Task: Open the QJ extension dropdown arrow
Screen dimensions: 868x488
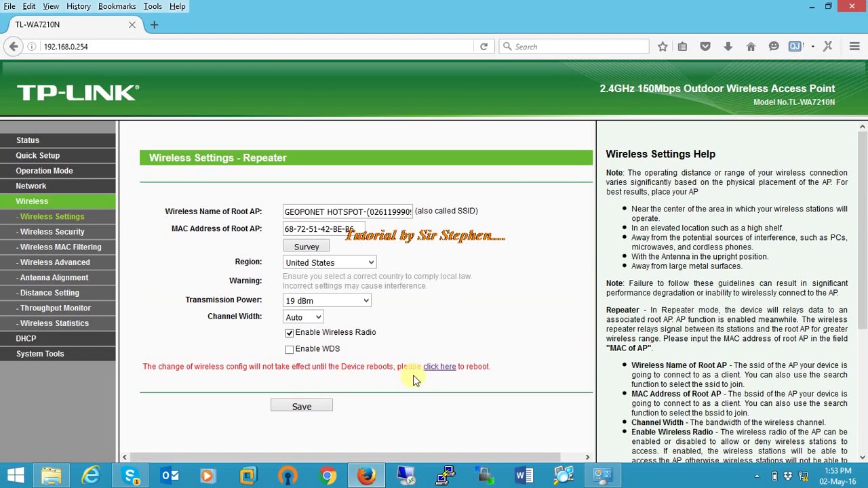Action: pyautogui.click(x=812, y=46)
